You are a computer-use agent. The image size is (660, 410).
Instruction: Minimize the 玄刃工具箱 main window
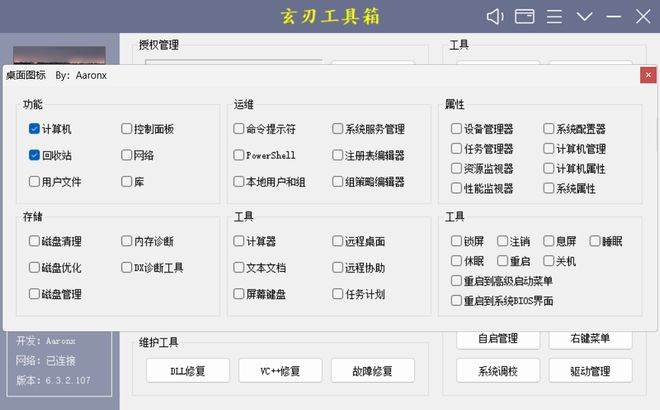pos(614,17)
